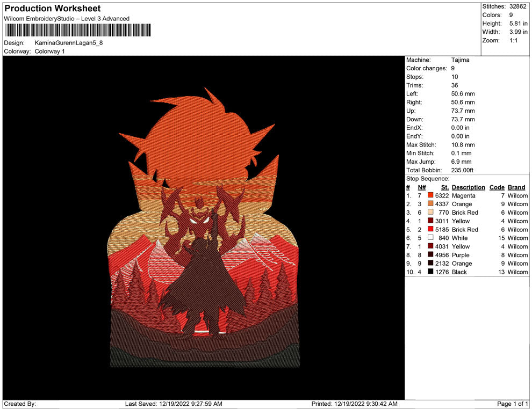The width and height of the screenshot is (532, 409).
Task: Click the 'Purple' description text
Action: point(461,255)
